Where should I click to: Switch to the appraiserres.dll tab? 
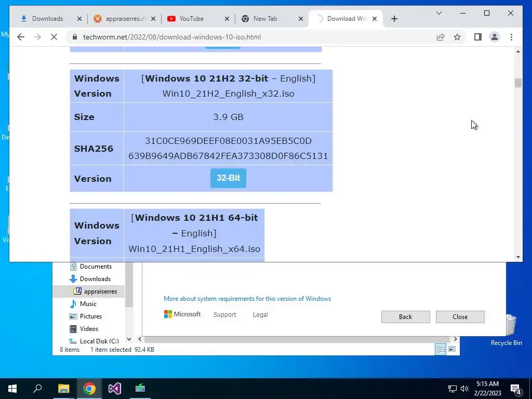[x=124, y=19]
